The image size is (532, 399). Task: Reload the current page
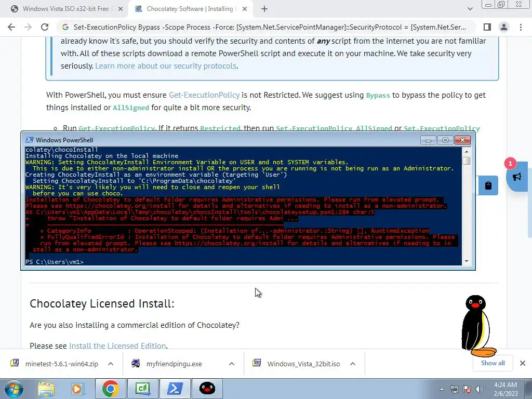coord(45,27)
